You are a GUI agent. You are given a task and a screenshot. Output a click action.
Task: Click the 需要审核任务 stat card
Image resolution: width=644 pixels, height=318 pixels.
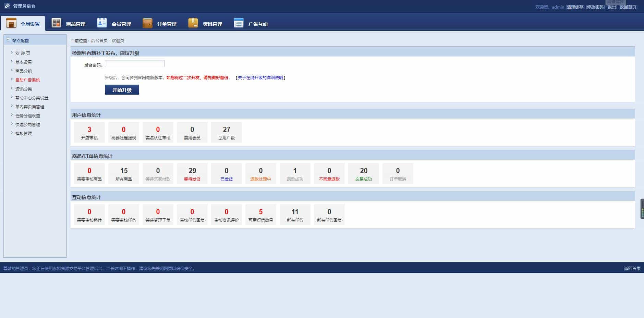click(x=124, y=215)
